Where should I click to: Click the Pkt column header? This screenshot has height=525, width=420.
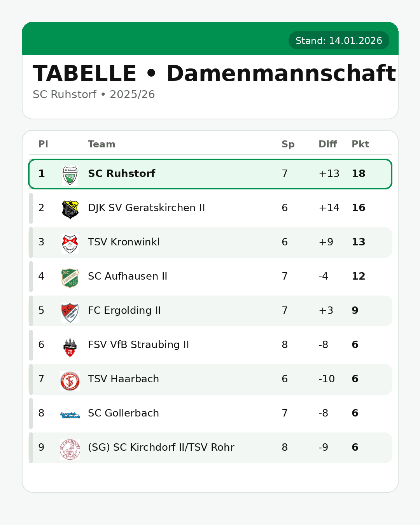360,144
